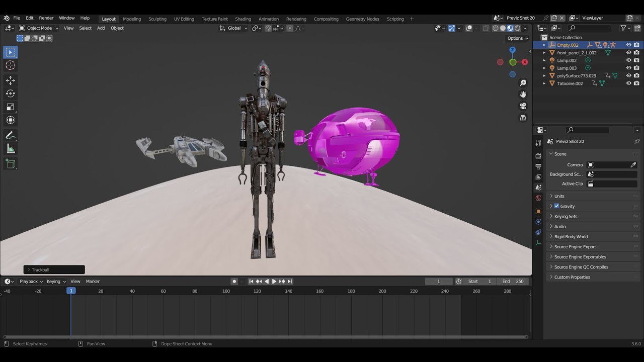This screenshot has width=644, height=362.
Task: Pick the Scale tool
Action: 11,107
